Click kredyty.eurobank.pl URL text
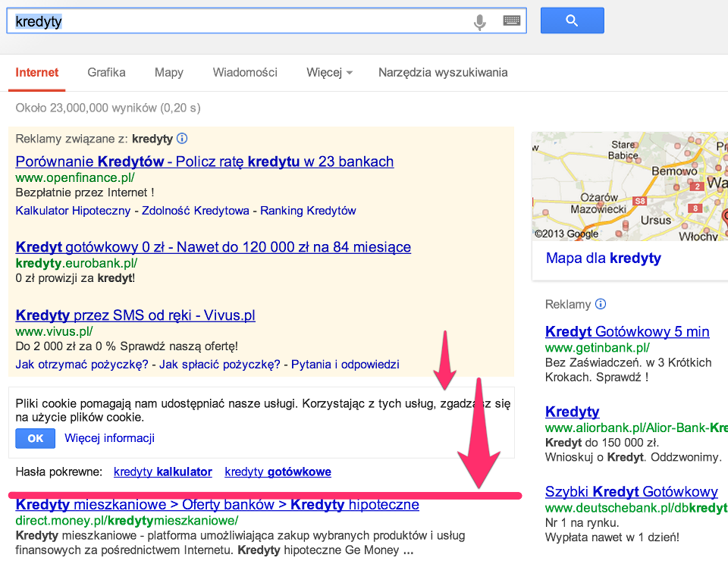This screenshot has height=564, width=728. click(76, 263)
